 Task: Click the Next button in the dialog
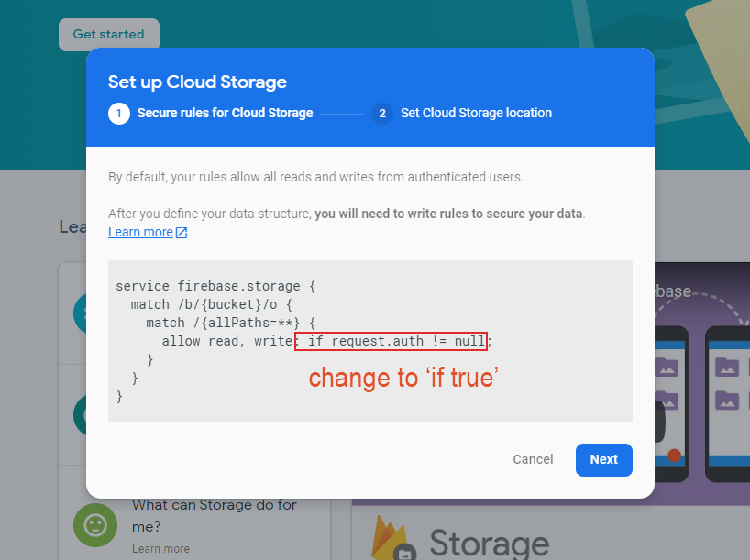[x=603, y=459]
